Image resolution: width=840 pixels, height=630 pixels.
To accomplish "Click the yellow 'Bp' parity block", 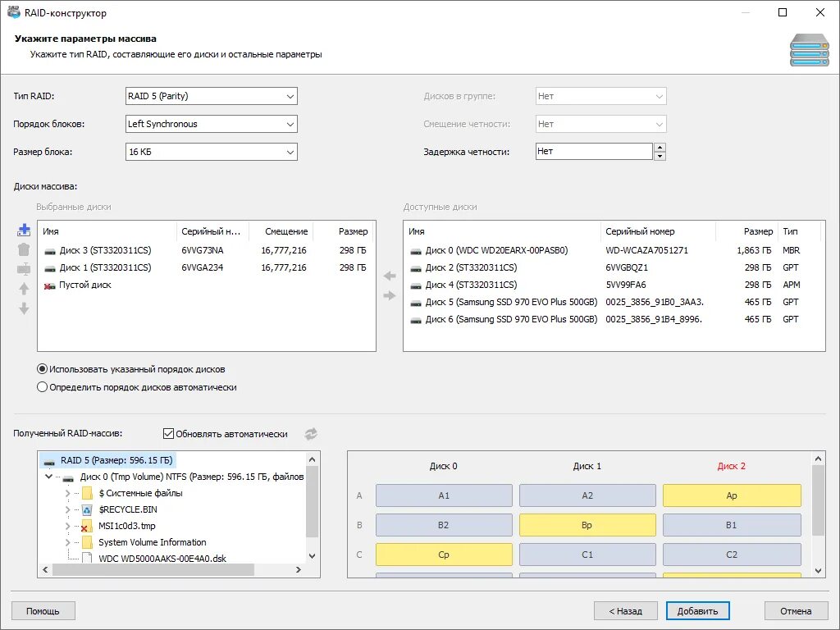I will click(587, 525).
